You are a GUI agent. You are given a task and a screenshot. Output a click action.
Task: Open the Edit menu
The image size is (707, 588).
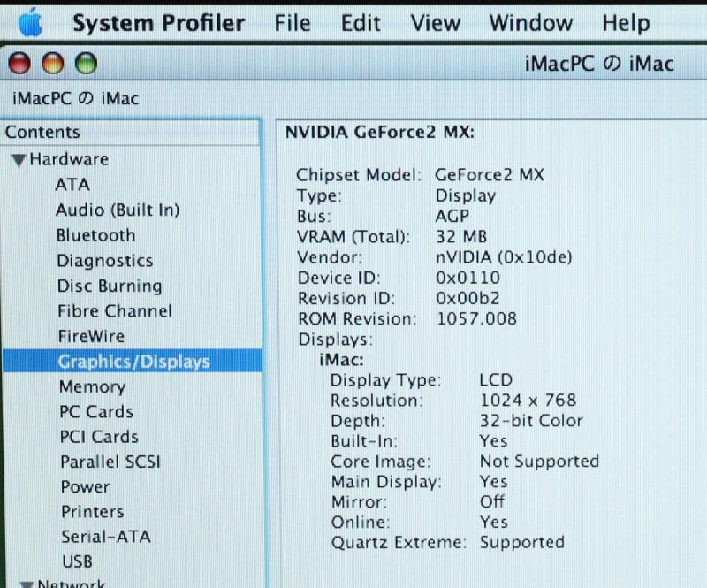(x=361, y=23)
